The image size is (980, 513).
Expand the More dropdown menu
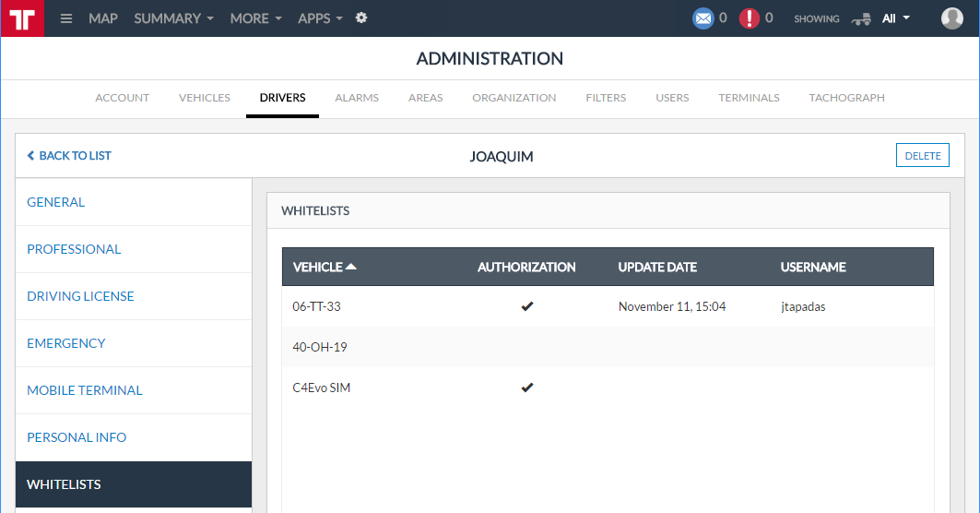(255, 18)
